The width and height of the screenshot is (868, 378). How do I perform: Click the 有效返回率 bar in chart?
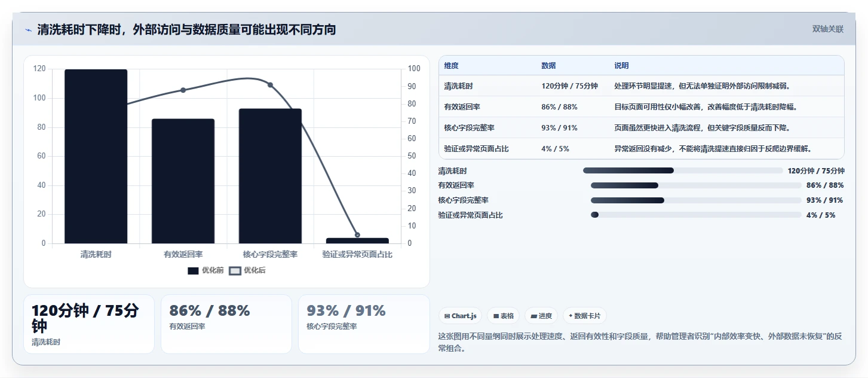183,181
